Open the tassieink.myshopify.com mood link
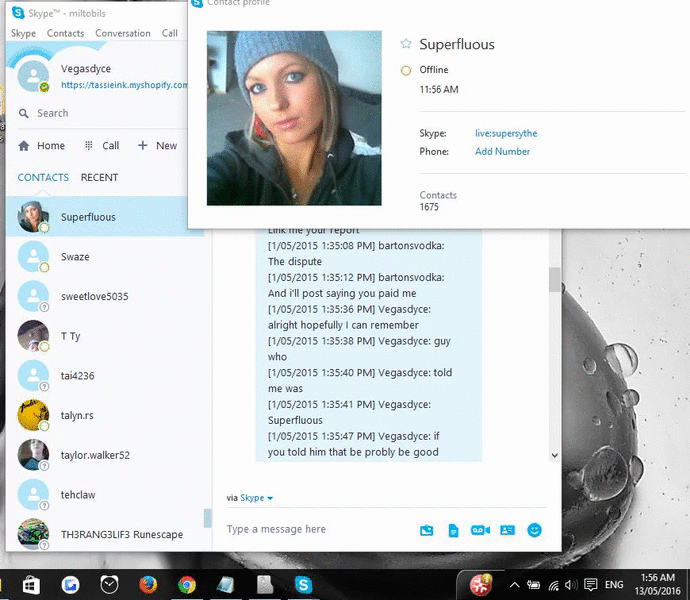The width and height of the screenshot is (690, 600). click(124, 85)
